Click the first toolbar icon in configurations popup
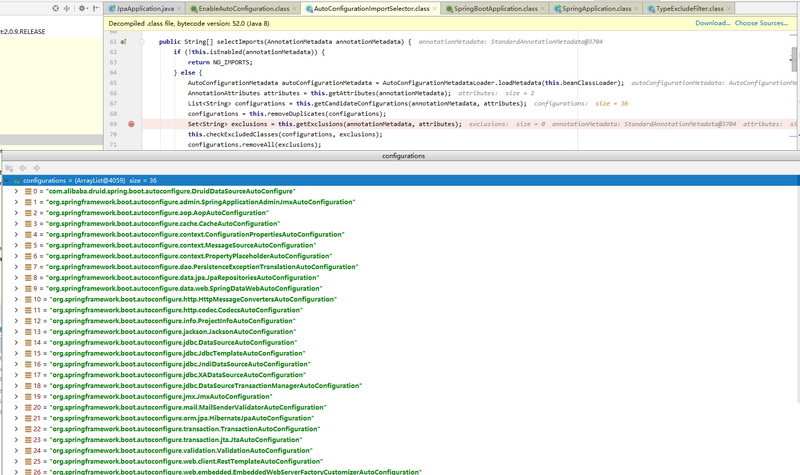This screenshot has width=800, height=475. tap(9, 168)
